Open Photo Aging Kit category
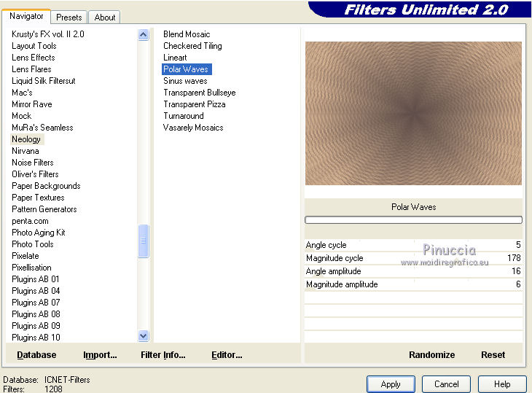The height and width of the screenshot is (393, 532). pos(39,233)
